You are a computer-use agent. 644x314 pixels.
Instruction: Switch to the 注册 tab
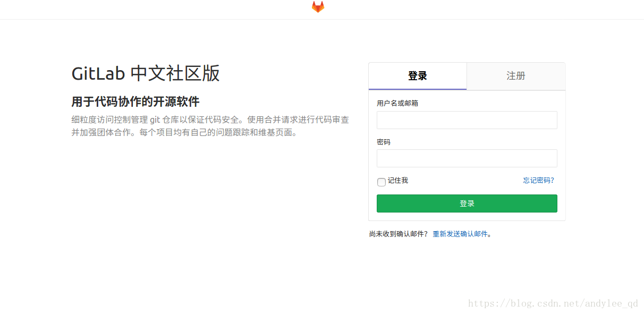pyautogui.click(x=516, y=76)
